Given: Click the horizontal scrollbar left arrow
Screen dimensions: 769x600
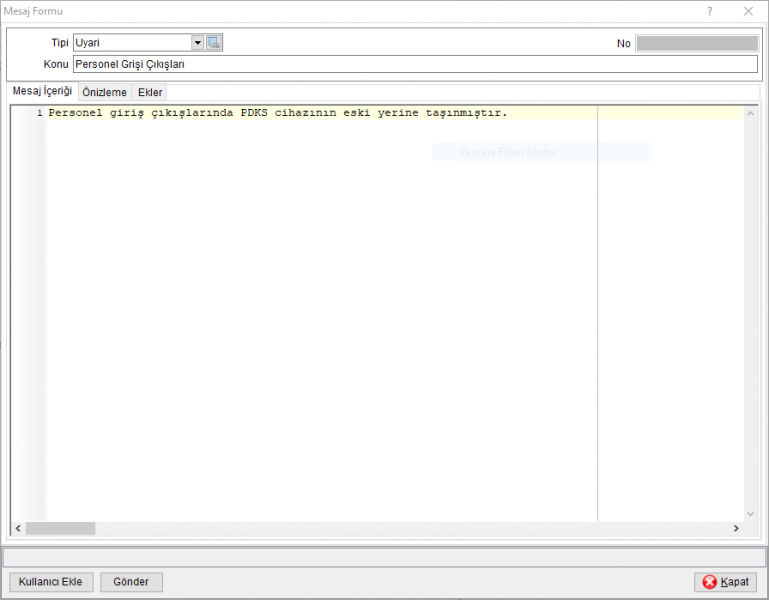Looking at the screenshot, I should (x=18, y=528).
